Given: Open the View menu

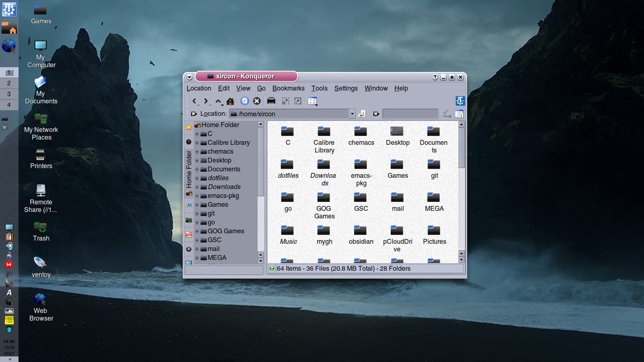Looking at the screenshot, I should tap(243, 88).
